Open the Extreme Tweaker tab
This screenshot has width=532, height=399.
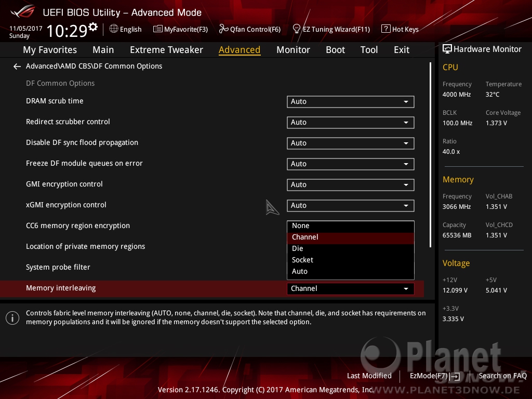[x=166, y=50]
